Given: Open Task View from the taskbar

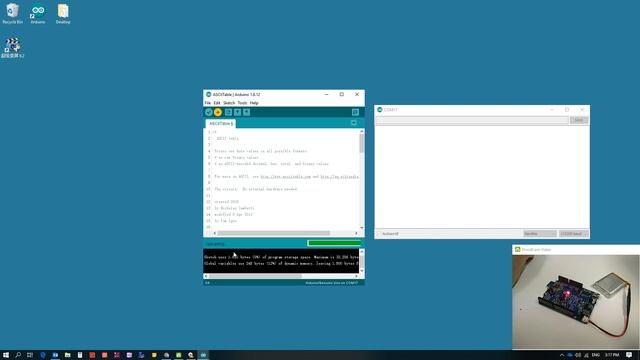Looking at the screenshot, I should point(30,355).
